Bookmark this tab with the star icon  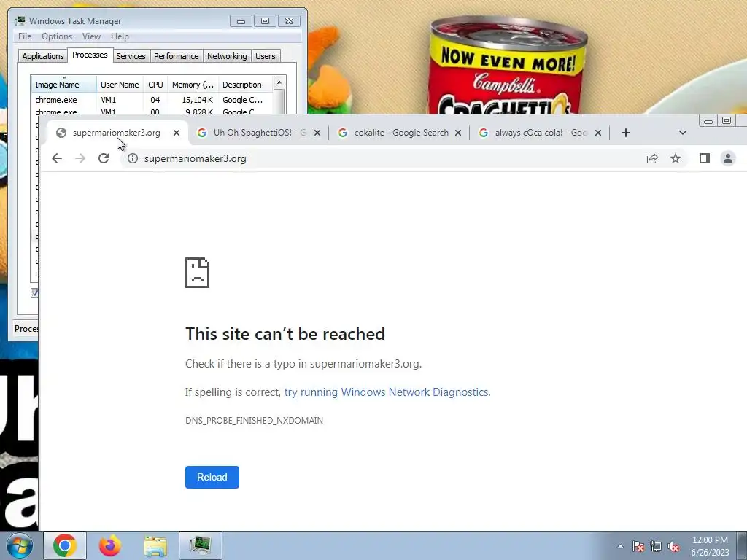[675, 158]
